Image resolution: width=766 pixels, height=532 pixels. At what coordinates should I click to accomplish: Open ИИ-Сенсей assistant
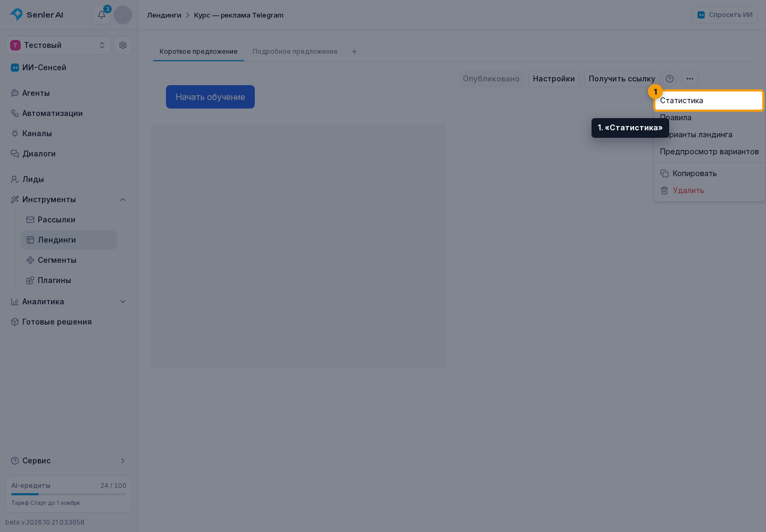click(69, 68)
